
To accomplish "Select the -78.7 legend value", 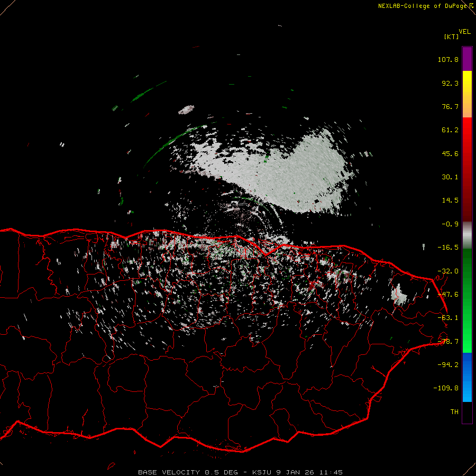I will pyautogui.click(x=448, y=342).
